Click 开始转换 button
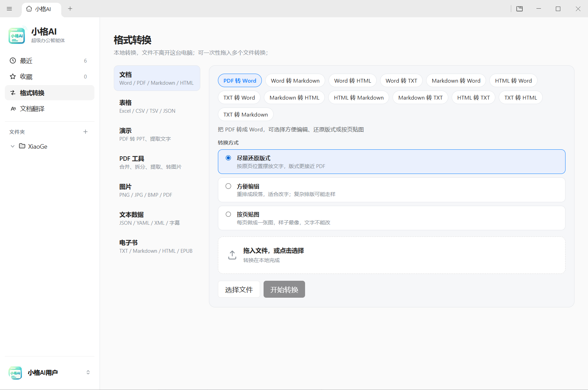 tap(284, 289)
